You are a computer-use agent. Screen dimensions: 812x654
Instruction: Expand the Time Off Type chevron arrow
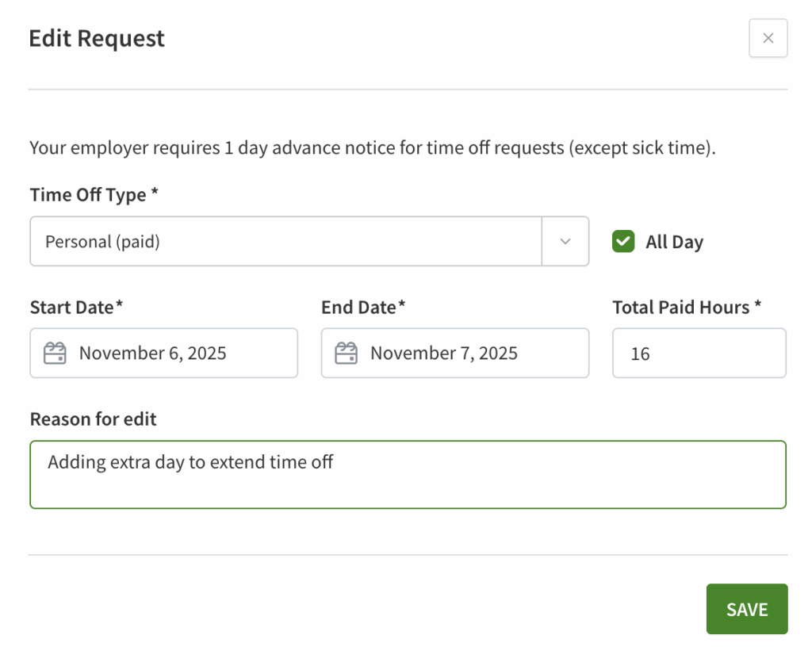565,242
